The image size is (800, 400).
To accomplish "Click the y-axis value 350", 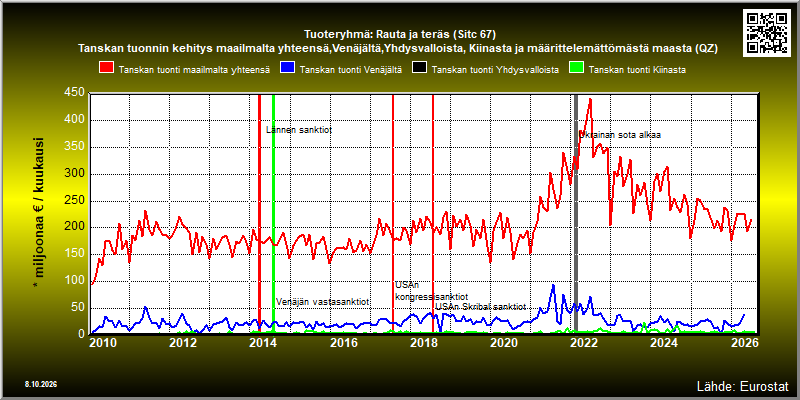I will tap(74, 146).
